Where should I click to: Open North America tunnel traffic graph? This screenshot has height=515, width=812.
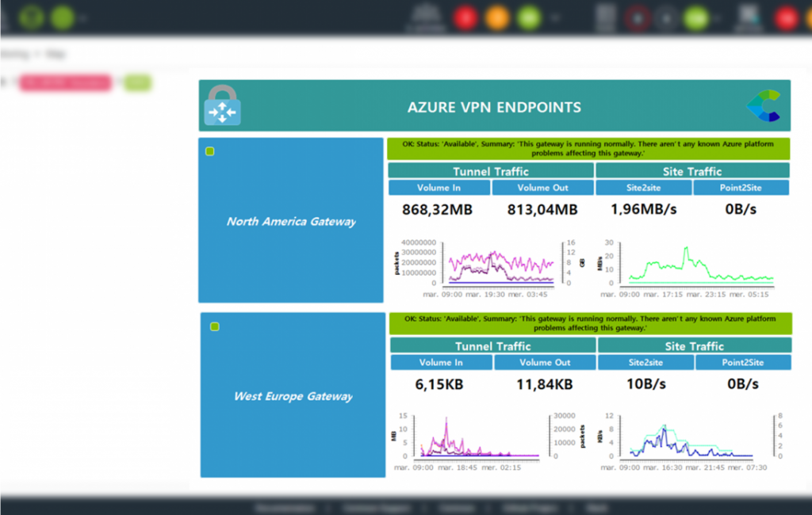point(490,269)
